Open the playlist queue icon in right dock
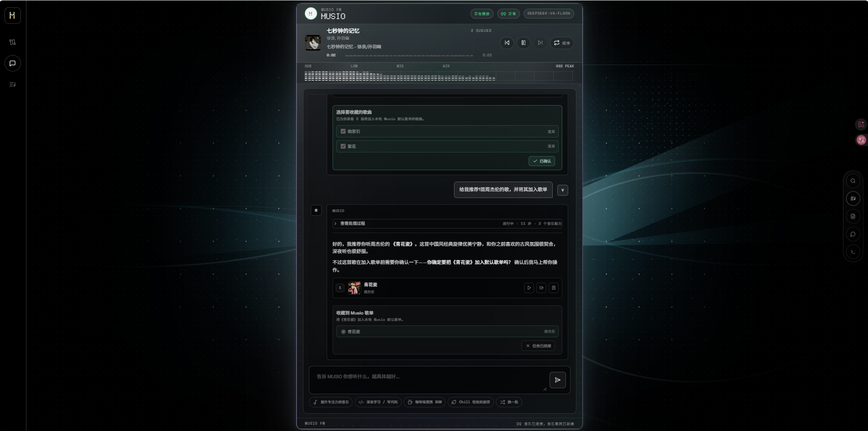This screenshot has height=431, width=868. pos(853,198)
